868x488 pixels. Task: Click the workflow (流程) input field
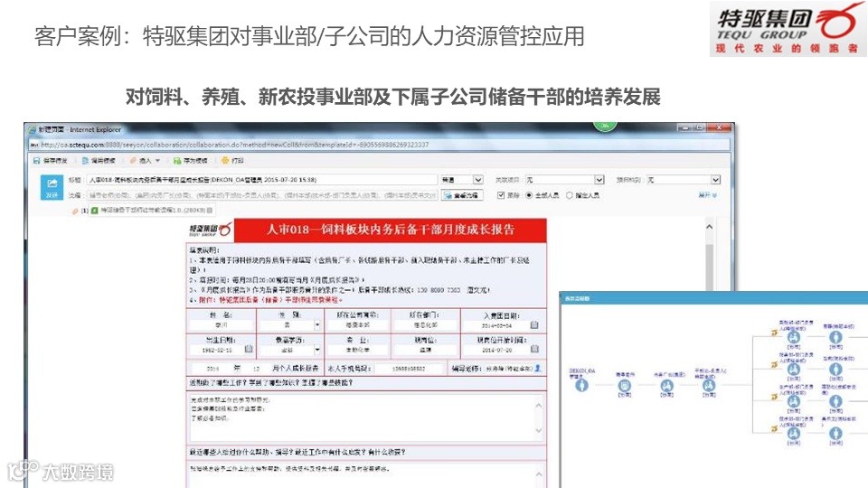point(262,195)
